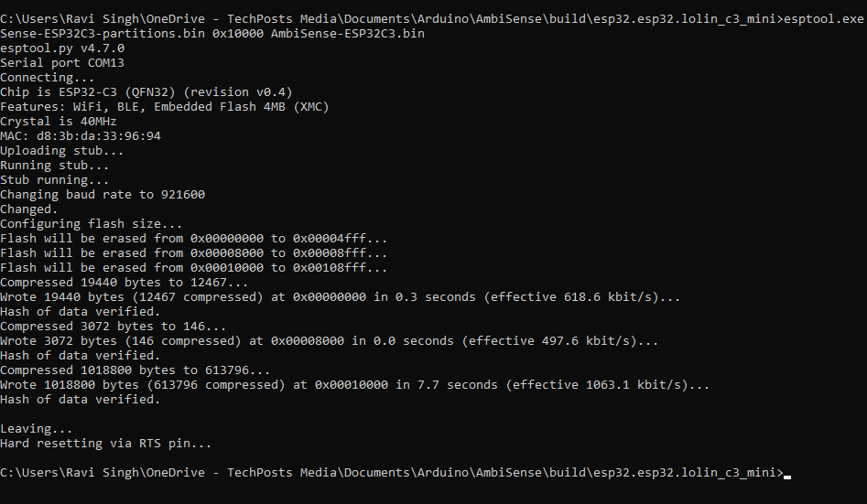Click 'Compressed 19440 bytes to 12467' line
This screenshot has width=867, height=504.
tap(124, 283)
